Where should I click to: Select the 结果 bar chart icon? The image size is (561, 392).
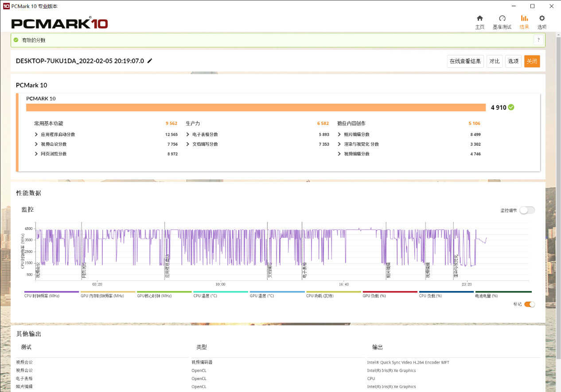(524, 18)
